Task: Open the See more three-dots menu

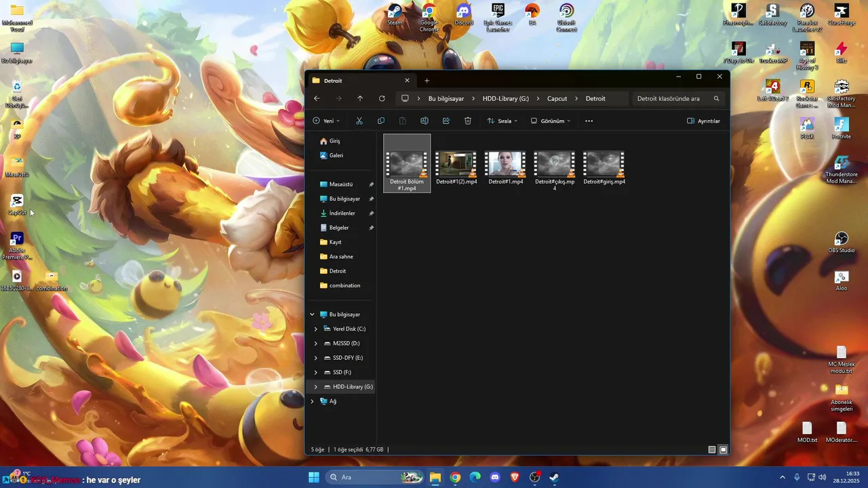Action: click(x=589, y=121)
